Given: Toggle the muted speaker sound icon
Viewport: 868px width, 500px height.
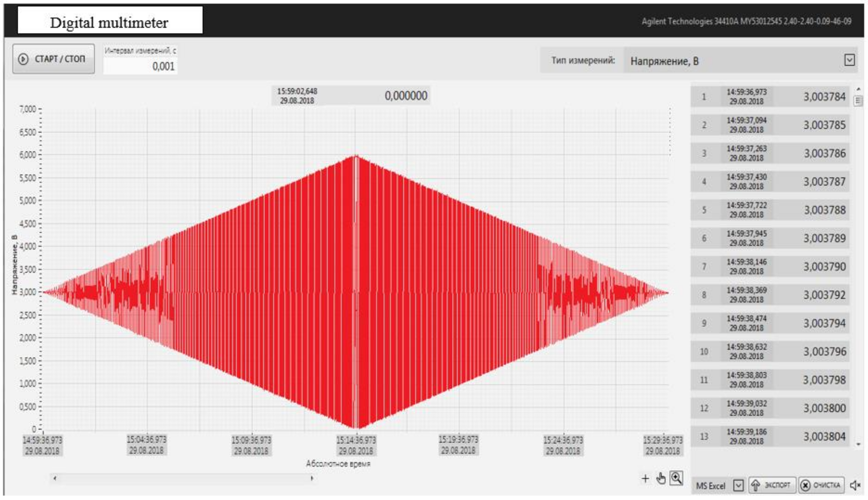Looking at the screenshot, I should tap(855, 485).
